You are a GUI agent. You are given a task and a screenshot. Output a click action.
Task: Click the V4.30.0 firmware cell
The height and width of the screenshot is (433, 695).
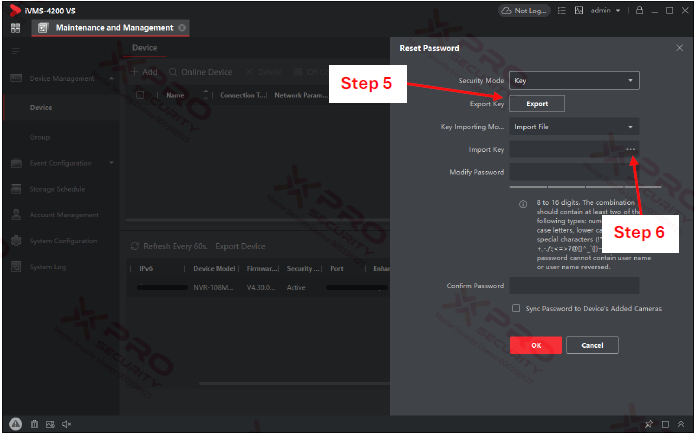[261, 288]
